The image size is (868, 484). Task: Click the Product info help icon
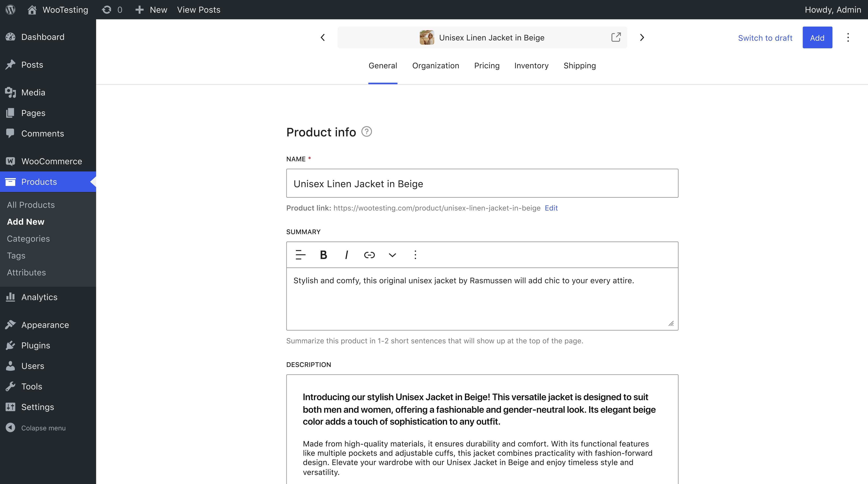click(366, 132)
